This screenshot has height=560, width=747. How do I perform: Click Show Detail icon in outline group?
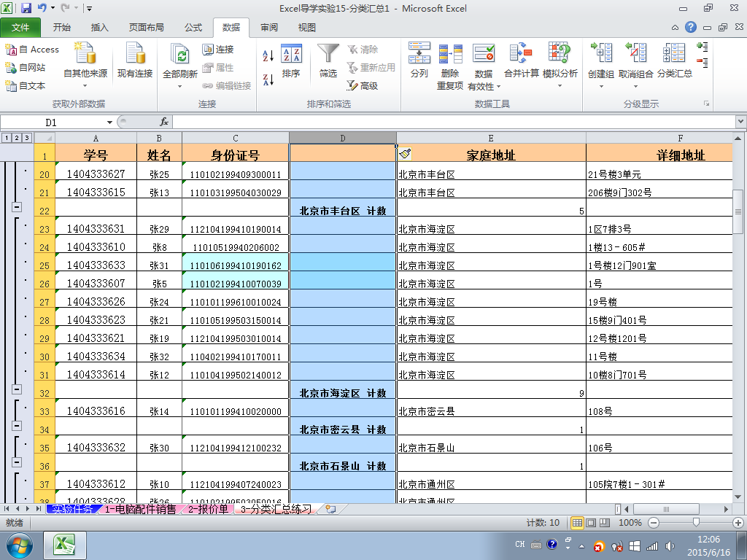[703, 47]
